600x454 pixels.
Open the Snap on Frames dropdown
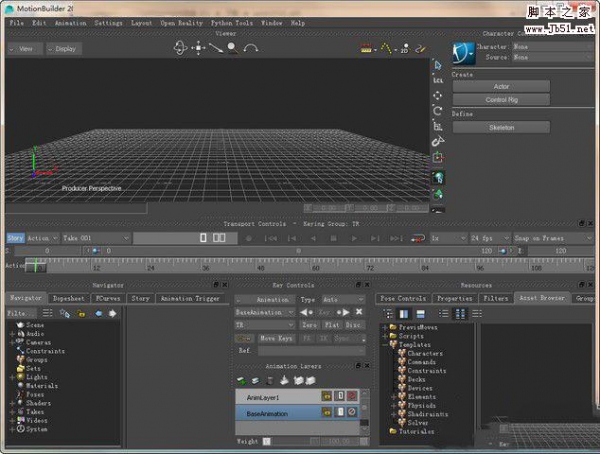[553, 238]
